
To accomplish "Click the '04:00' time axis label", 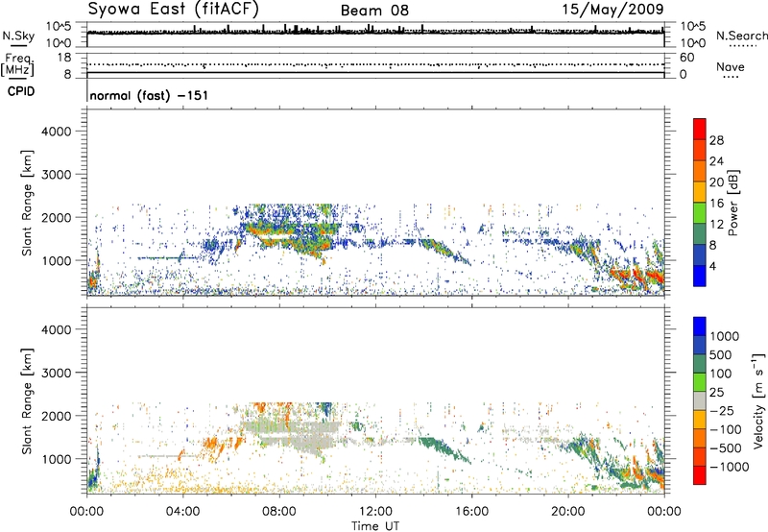I will (183, 512).
